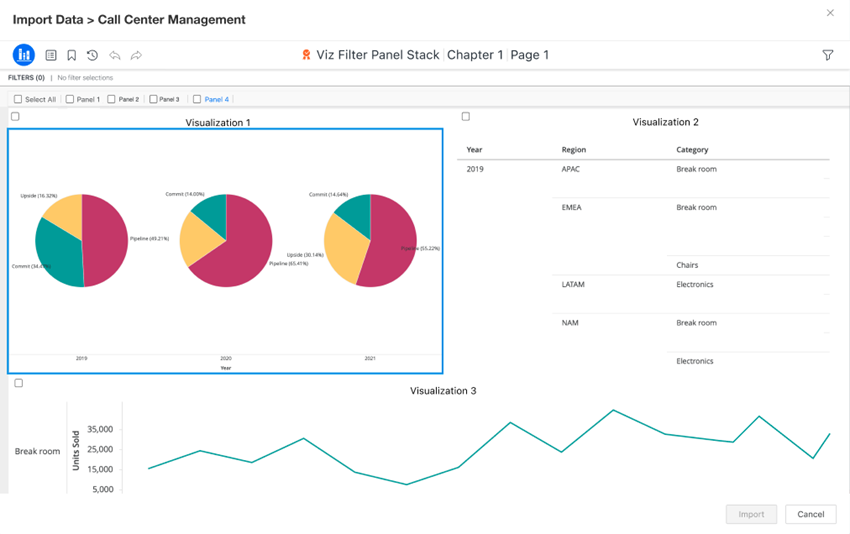The image size is (850, 534).
Task: Click Page 1 in the title breadcrumb
Action: [x=529, y=55]
